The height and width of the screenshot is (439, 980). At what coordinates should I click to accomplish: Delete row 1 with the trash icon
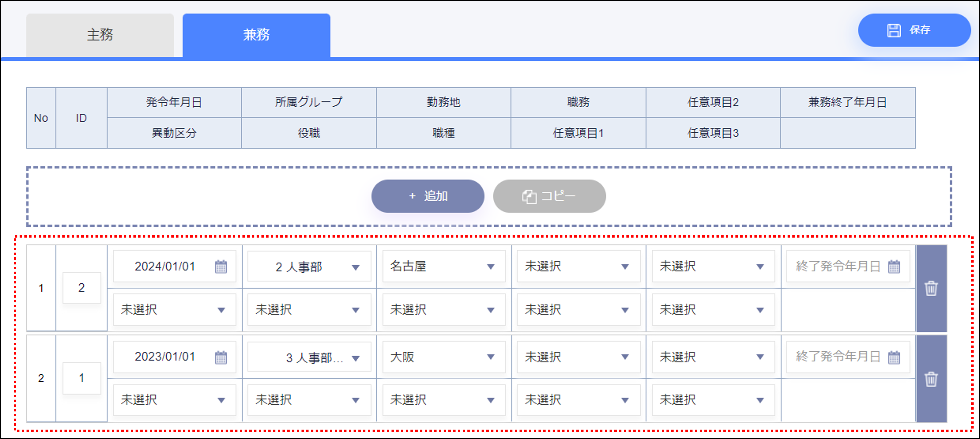pyautogui.click(x=931, y=288)
